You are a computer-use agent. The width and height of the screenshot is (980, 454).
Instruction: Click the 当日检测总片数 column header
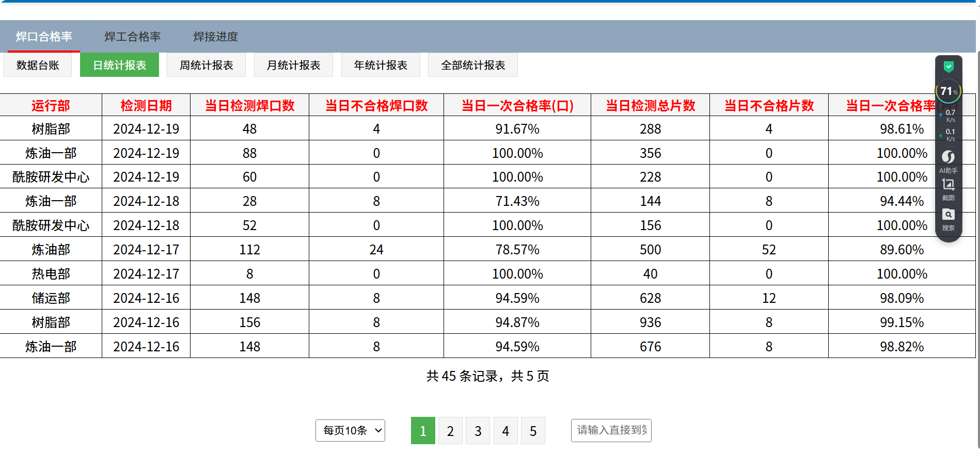coord(650,105)
